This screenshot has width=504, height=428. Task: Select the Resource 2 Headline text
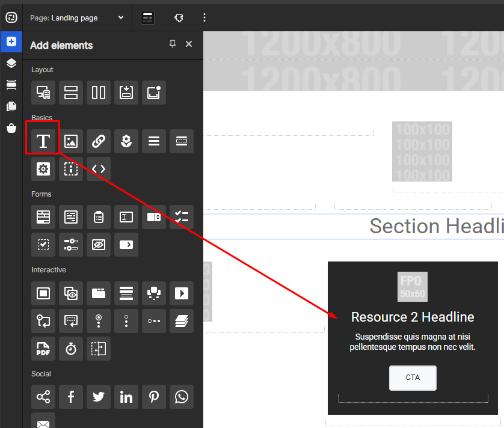[413, 317]
